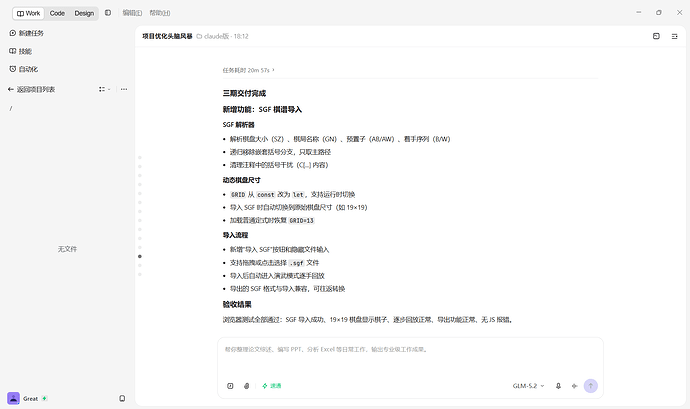Minimize the application window

(639, 13)
